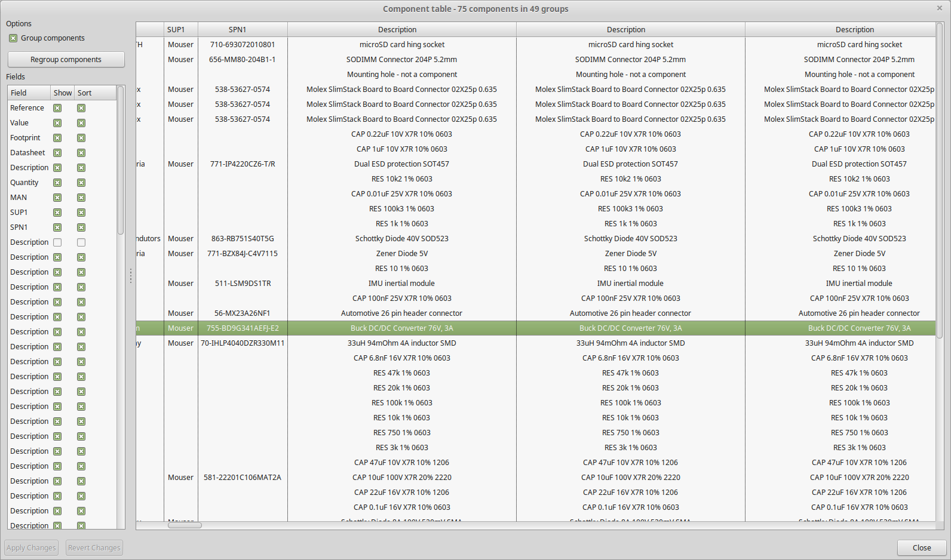Select the 755-BD9G341AEFJ-E2 part number cell

point(243,328)
